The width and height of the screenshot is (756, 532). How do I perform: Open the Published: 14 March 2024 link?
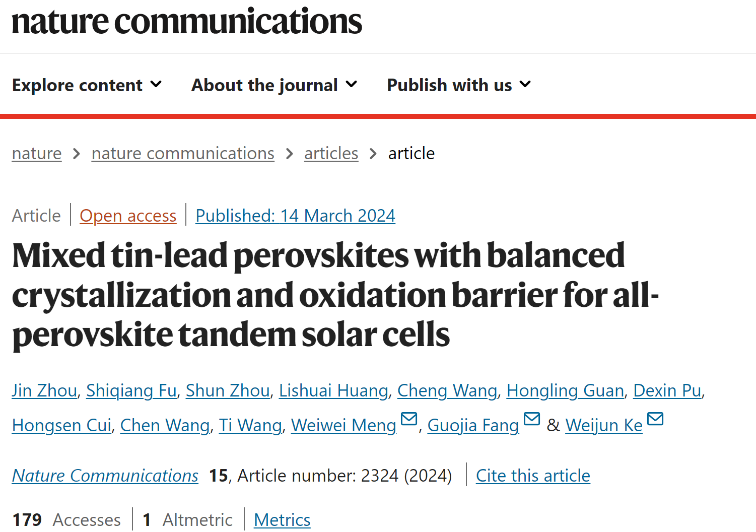(295, 216)
